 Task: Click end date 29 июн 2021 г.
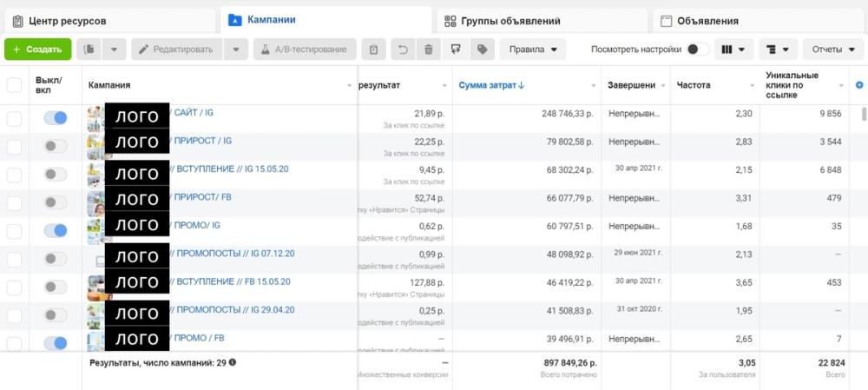(x=637, y=253)
